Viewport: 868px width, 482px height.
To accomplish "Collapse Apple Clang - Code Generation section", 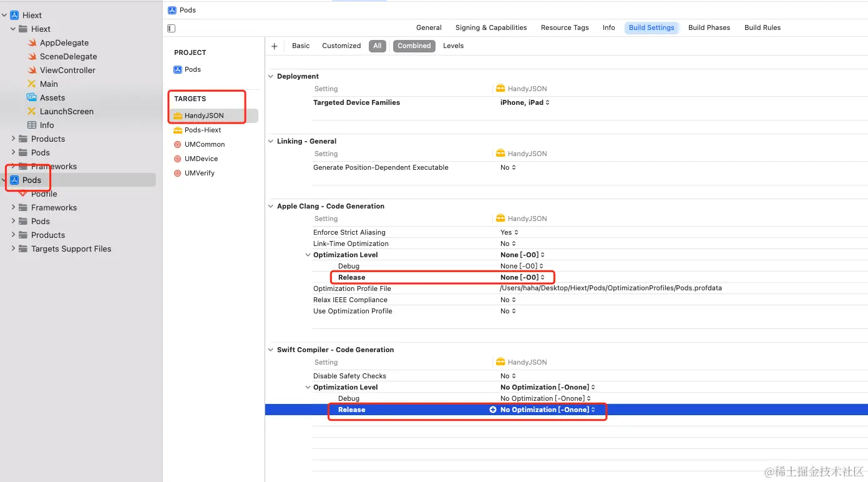I will 271,206.
